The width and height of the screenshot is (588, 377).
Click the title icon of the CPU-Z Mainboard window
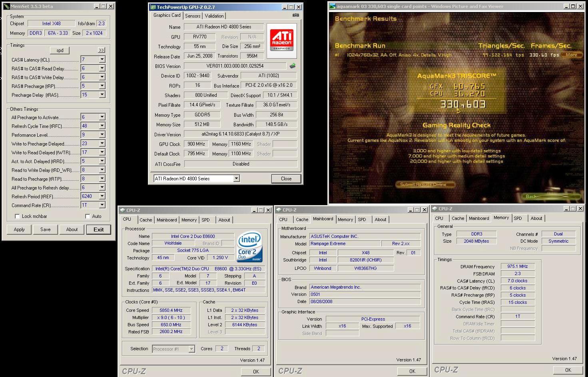pos(279,209)
